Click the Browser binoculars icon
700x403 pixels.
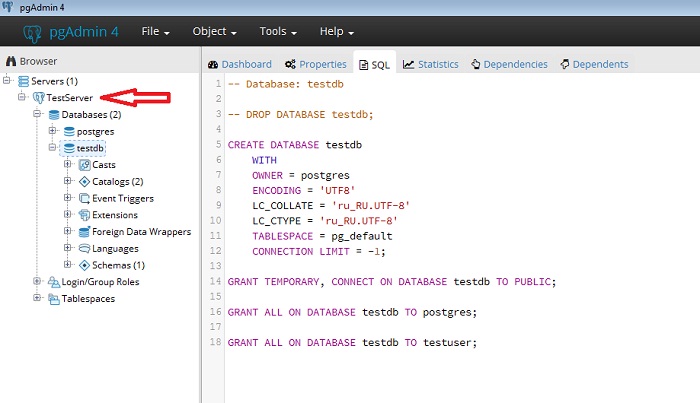pos(11,61)
